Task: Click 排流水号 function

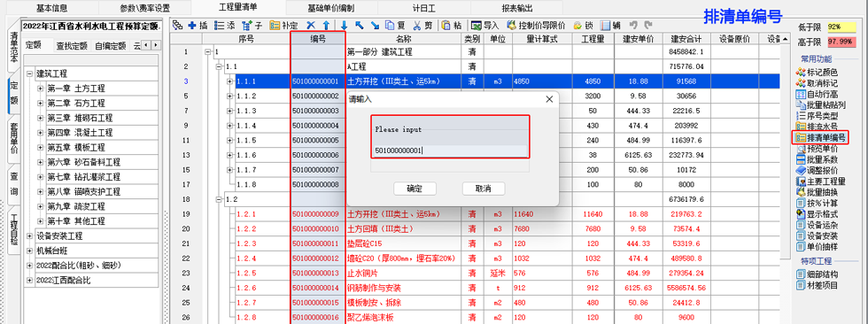Action: [817, 127]
